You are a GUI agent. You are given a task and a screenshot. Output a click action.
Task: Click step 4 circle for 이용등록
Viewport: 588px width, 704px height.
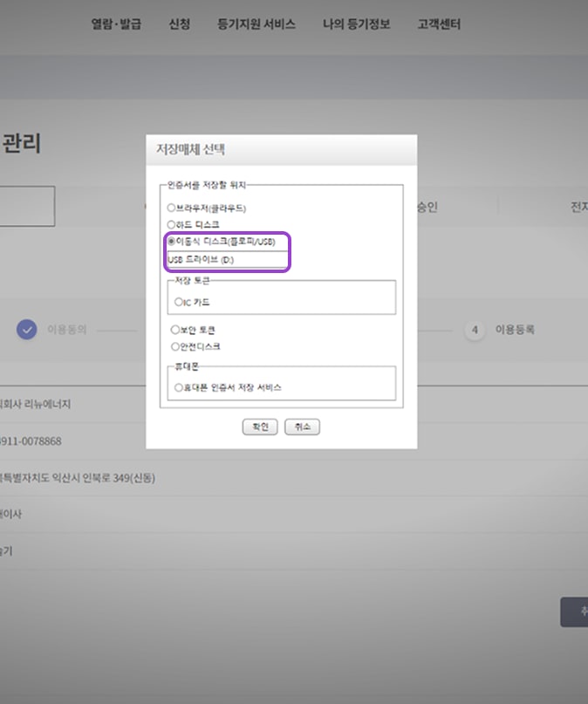475,330
